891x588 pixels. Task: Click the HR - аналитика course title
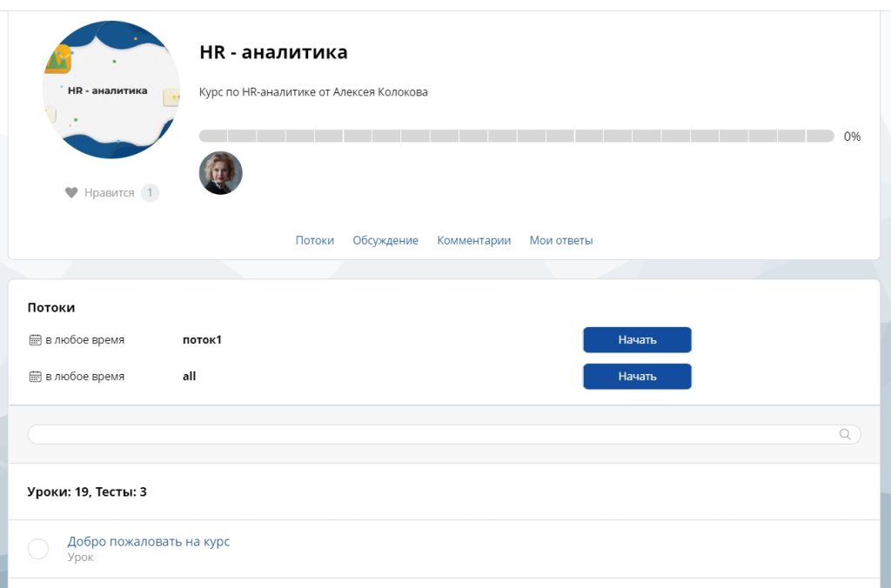point(273,51)
